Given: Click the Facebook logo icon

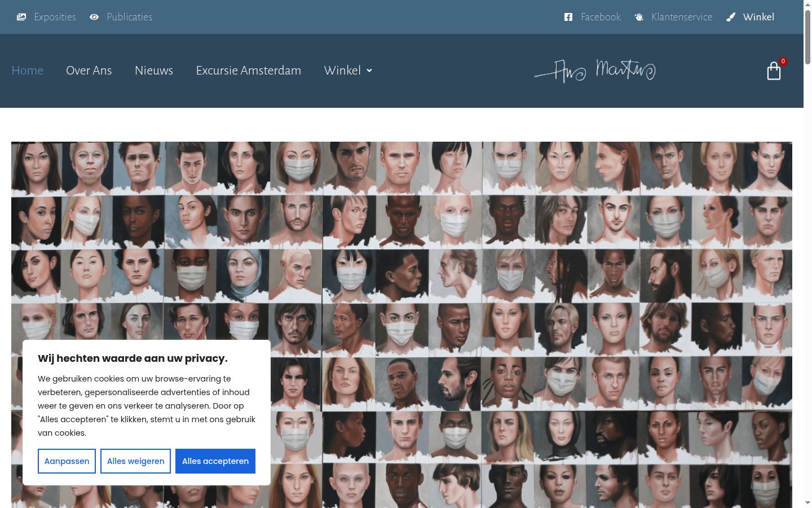Looking at the screenshot, I should [568, 17].
